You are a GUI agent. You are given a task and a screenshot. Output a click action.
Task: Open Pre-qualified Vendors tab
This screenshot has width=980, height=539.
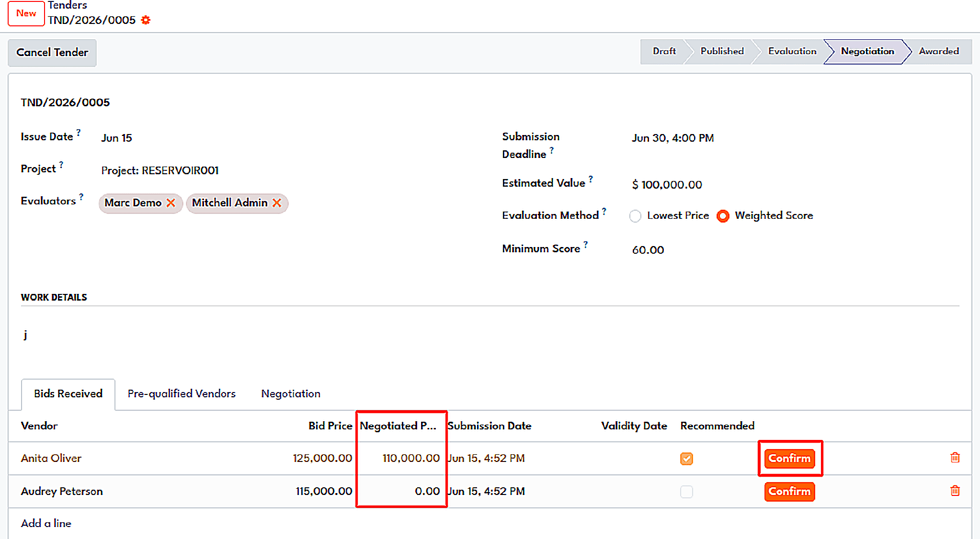182,394
